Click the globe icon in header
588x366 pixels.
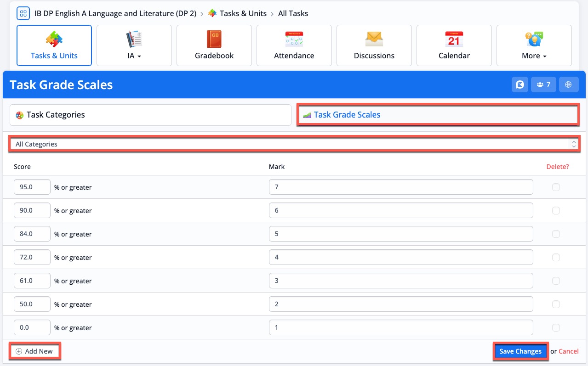(569, 84)
